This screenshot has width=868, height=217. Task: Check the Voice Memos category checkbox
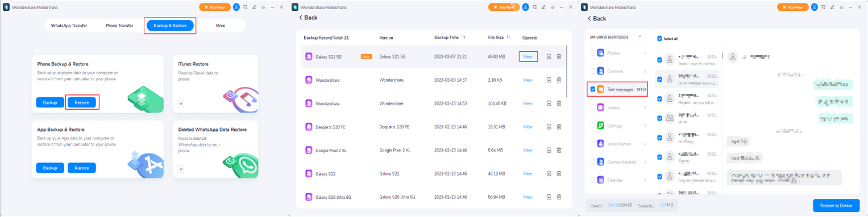pyautogui.click(x=593, y=144)
